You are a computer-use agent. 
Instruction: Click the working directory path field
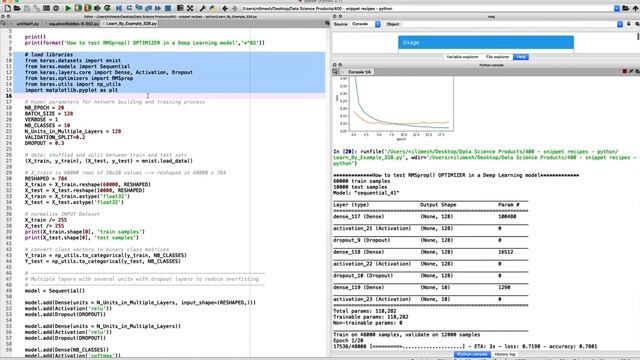pyautogui.click(x=427, y=8)
